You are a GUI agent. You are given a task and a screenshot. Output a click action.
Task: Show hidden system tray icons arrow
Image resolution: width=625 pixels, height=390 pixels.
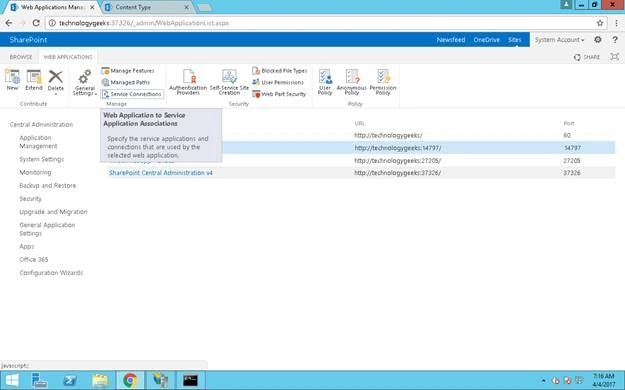544,380
